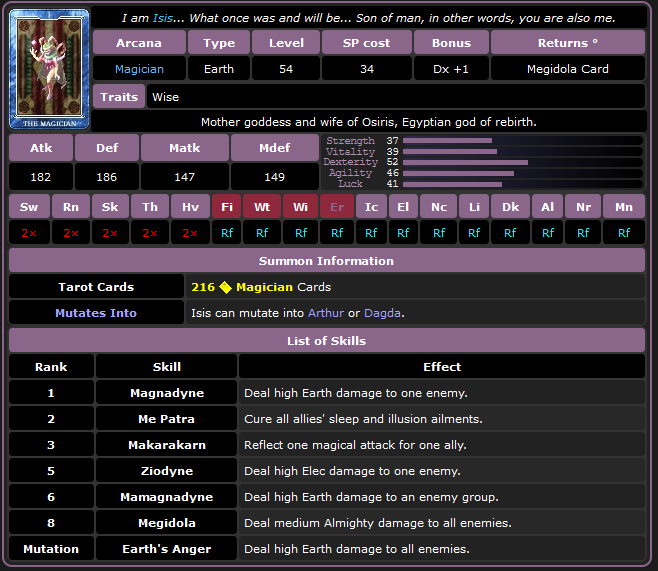
Task: Select the Returns column header
Action: click(x=568, y=42)
